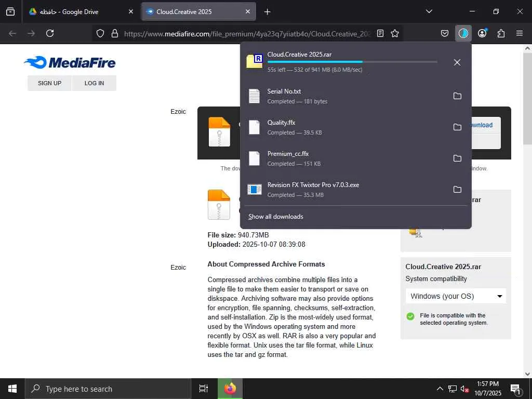
Task: Open the Pocket save icon
Action: pos(445,33)
